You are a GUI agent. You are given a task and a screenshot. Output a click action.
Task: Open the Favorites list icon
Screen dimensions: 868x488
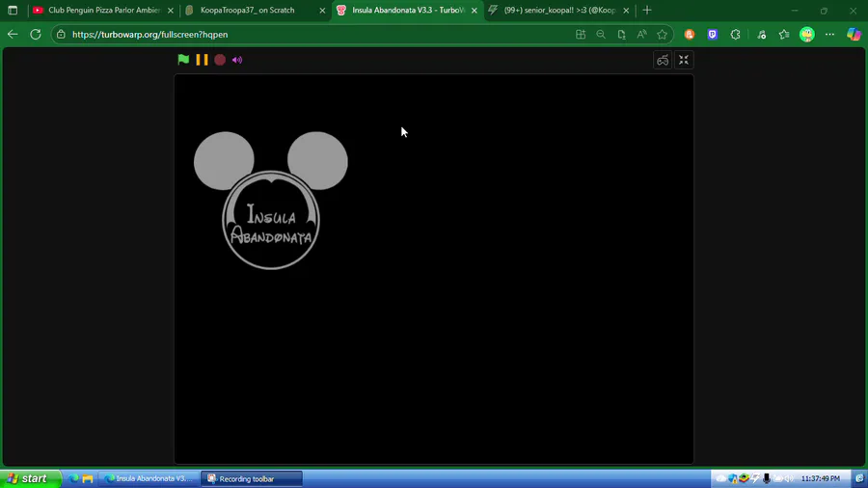coord(784,35)
